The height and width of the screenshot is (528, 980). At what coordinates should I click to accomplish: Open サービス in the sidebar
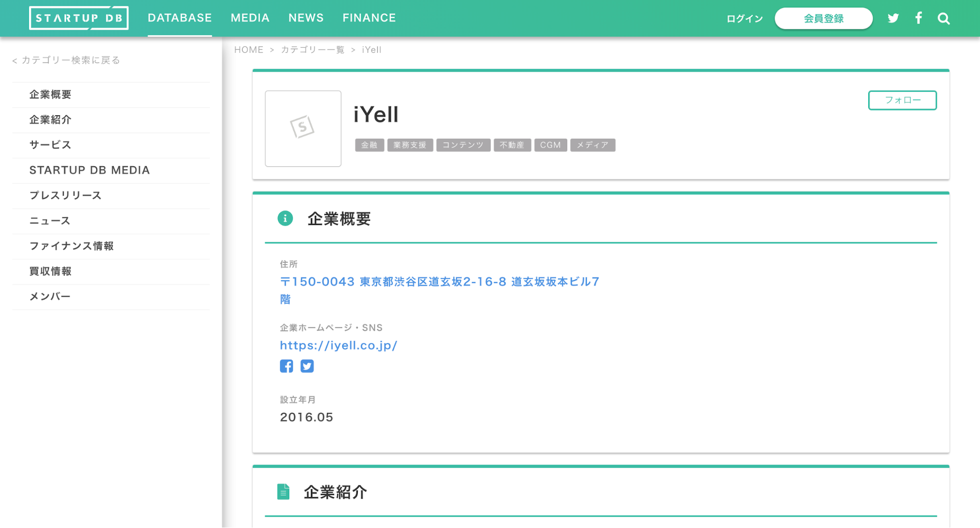click(111, 145)
